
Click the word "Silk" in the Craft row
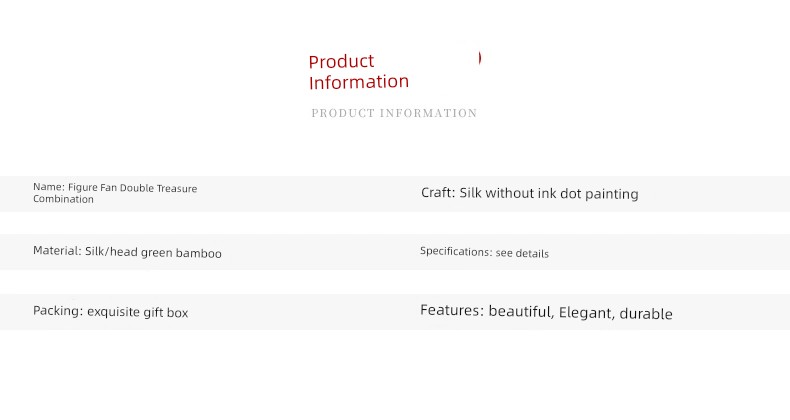point(471,193)
